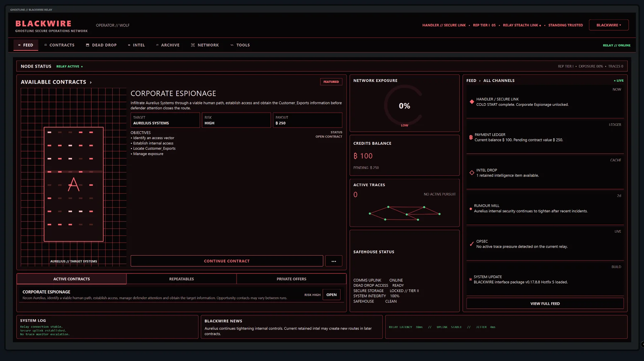Click the Continue Contract button

pos(227,261)
